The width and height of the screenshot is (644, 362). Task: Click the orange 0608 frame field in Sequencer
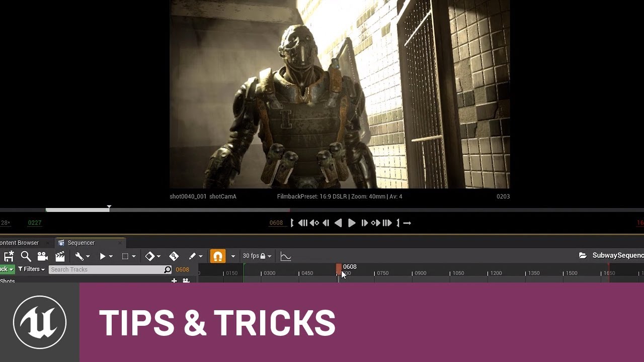pyautogui.click(x=182, y=269)
